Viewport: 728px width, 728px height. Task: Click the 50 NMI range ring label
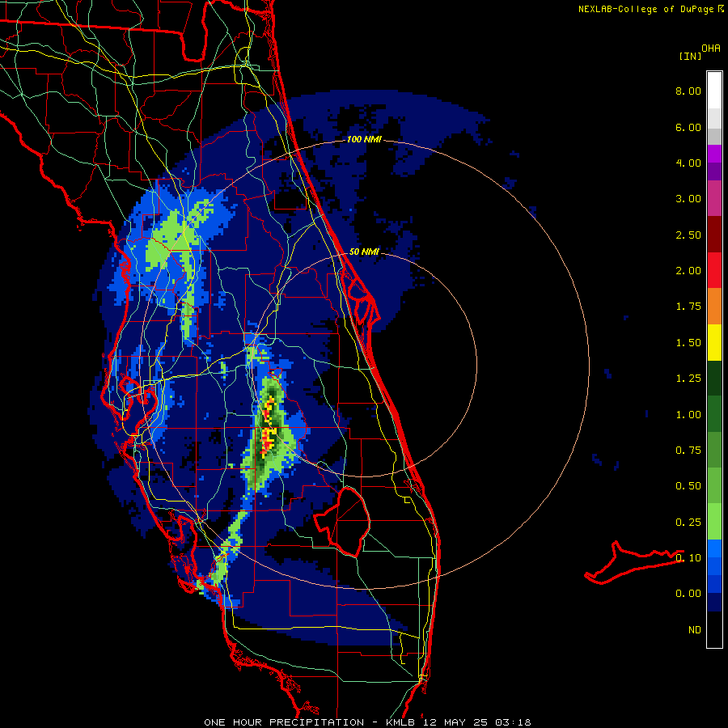pyautogui.click(x=364, y=252)
